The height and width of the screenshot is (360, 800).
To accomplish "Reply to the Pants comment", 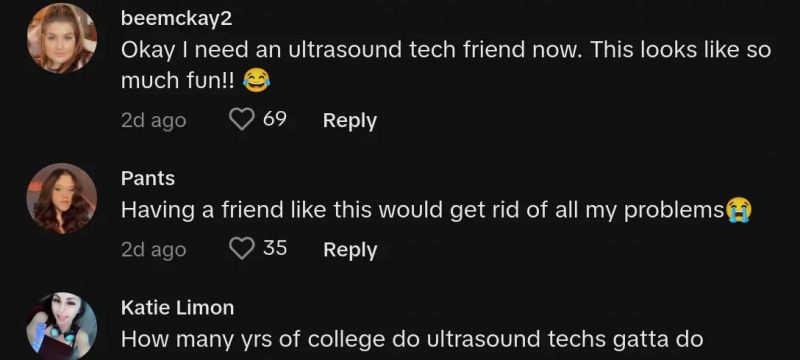I will [x=349, y=250].
